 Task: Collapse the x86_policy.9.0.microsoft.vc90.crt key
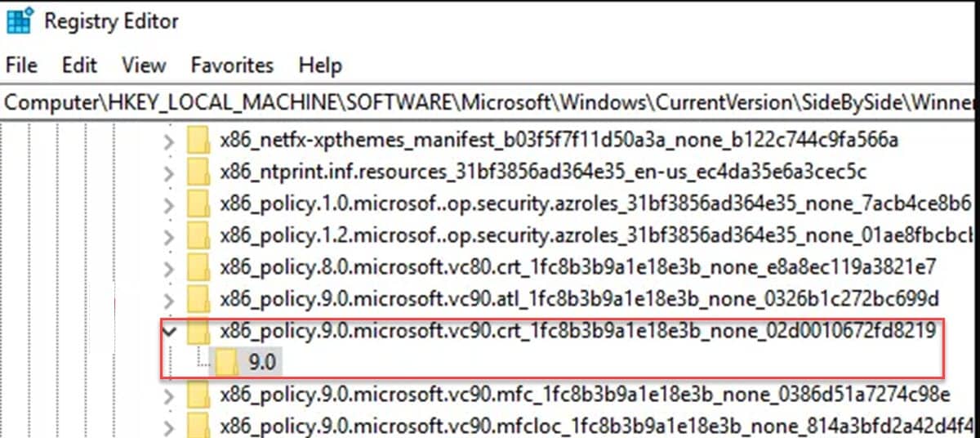[x=170, y=331]
